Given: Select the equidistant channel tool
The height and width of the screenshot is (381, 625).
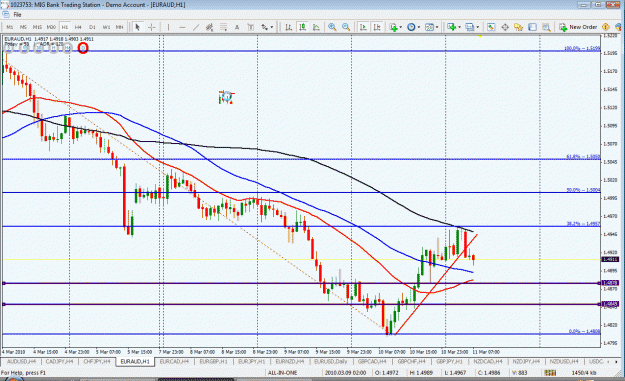Looking at the screenshot, I should (209, 27).
